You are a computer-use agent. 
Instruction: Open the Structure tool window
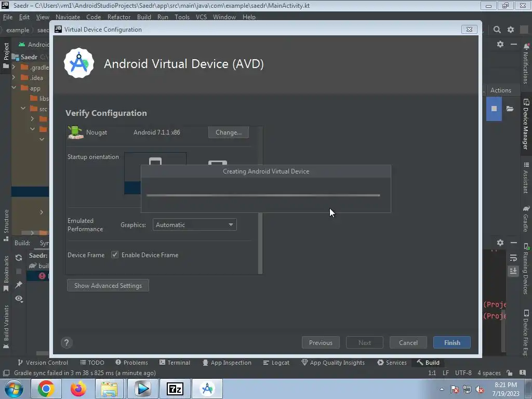6,225
